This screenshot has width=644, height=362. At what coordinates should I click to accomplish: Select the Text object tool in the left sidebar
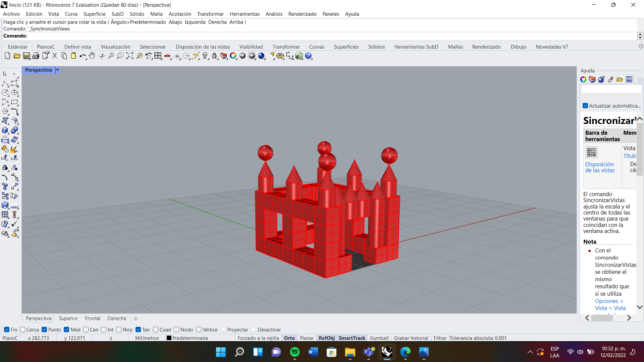[5, 187]
